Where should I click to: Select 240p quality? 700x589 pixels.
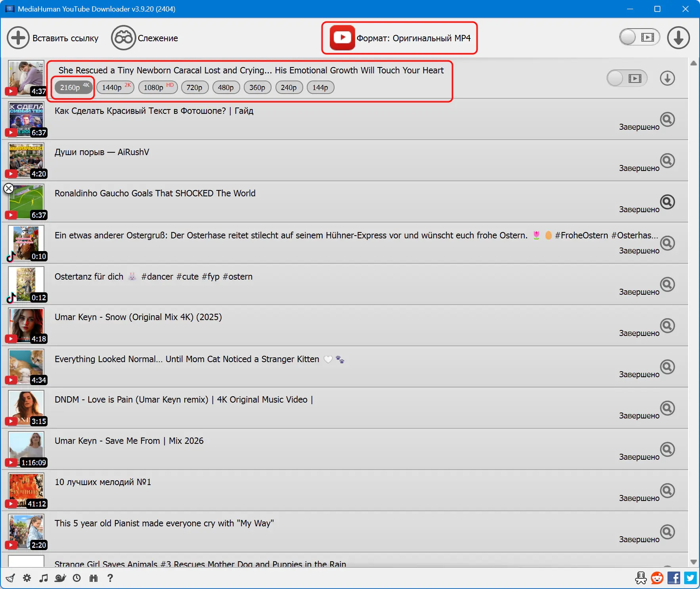click(289, 87)
